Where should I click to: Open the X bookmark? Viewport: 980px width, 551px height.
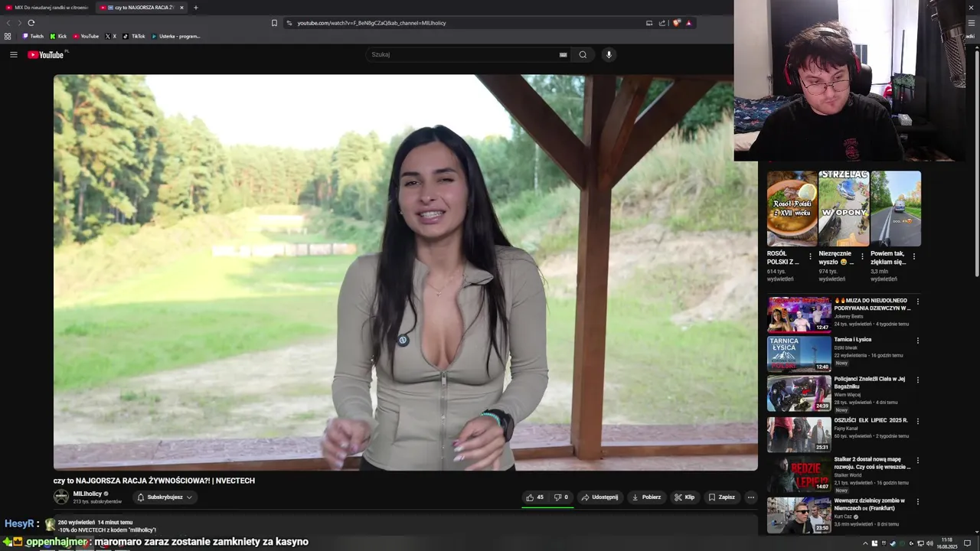click(111, 36)
